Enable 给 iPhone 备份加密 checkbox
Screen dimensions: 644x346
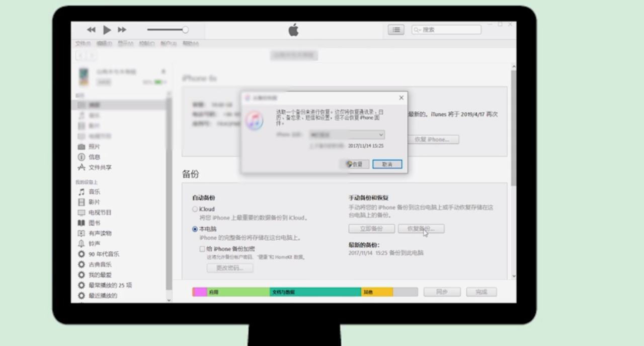[202, 249]
